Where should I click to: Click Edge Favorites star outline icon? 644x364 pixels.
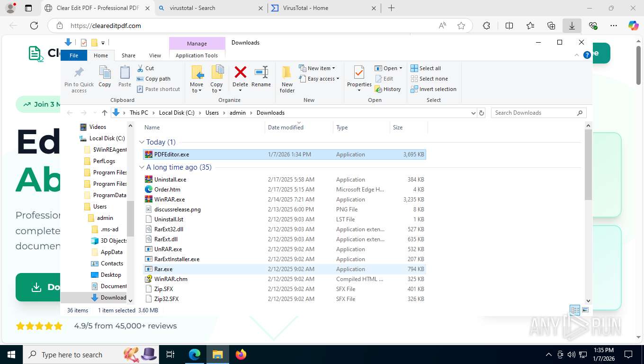click(x=461, y=26)
